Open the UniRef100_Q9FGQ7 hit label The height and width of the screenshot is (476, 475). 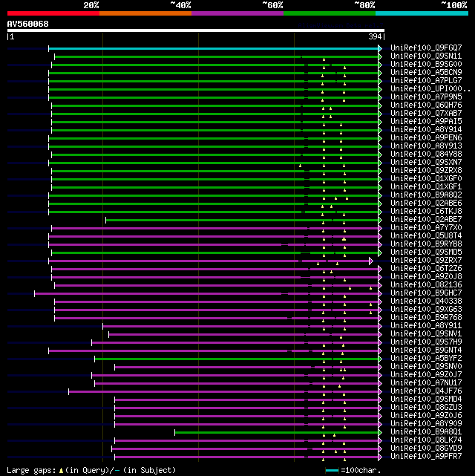tap(426, 48)
